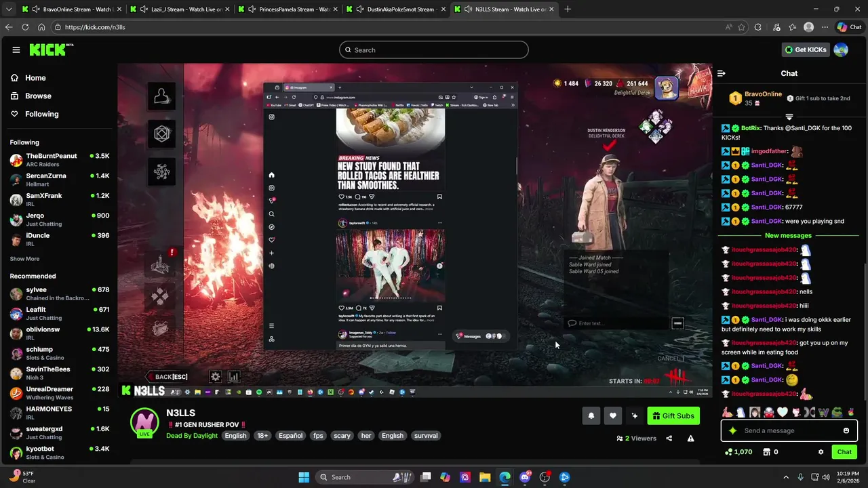The height and width of the screenshot is (488, 868).
Task: Open oblivionsw recommended channel
Action: [59, 333]
